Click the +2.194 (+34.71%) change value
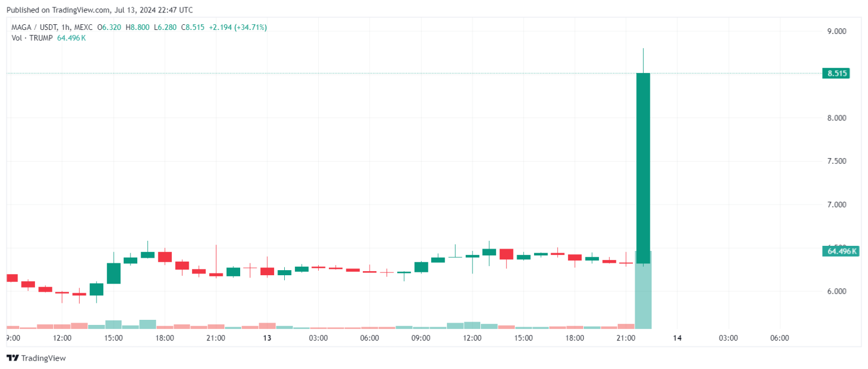 pos(238,27)
